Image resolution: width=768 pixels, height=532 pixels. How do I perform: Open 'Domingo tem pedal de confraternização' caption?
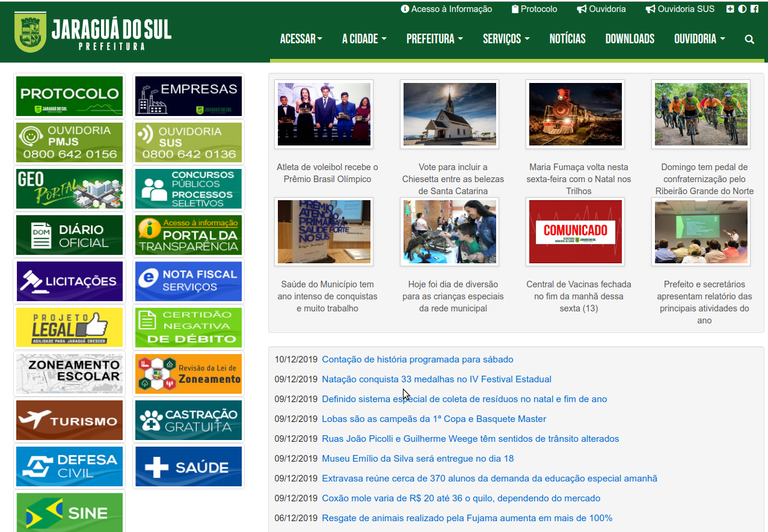tap(704, 179)
